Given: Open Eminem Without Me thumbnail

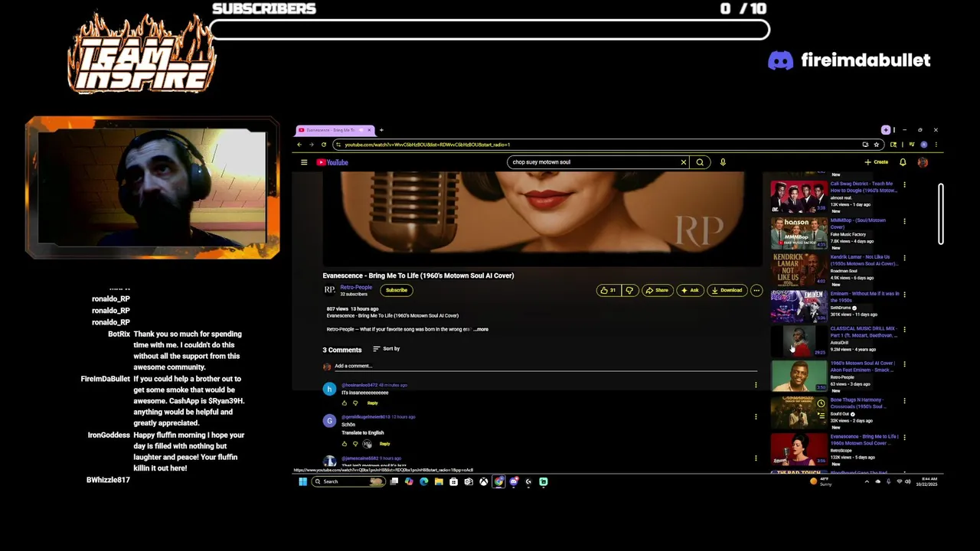Looking at the screenshot, I should pyautogui.click(x=799, y=306).
